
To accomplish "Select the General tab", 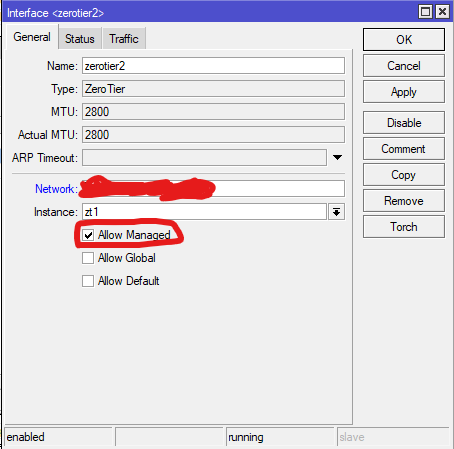I will point(32,37).
